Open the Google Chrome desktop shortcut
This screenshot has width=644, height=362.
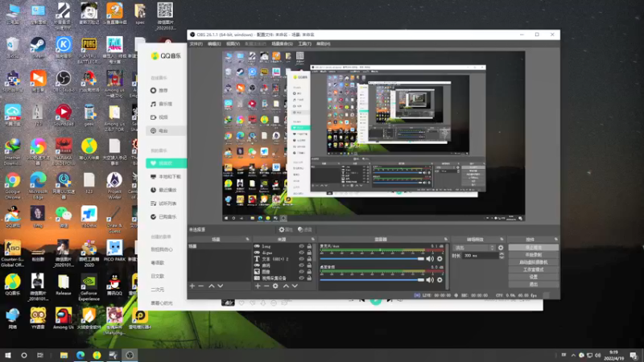[x=13, y=186]
